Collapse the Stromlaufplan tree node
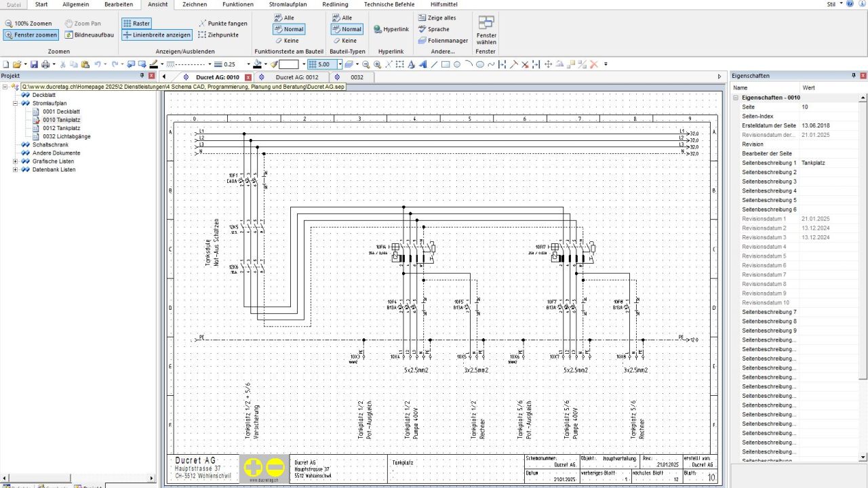Screen dimensions: 868x488 pos(16,104)
